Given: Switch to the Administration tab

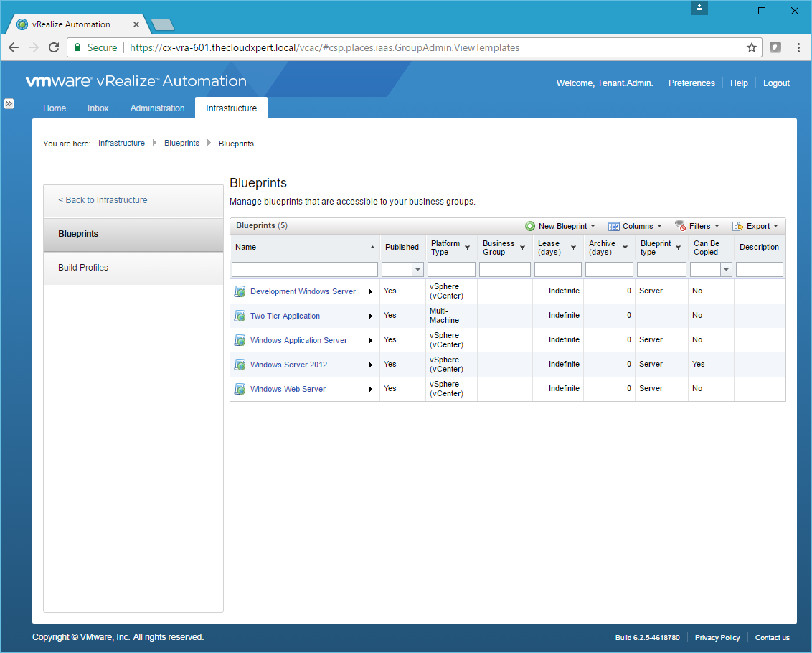Looking at the screenshot, I should click(157, 108).
